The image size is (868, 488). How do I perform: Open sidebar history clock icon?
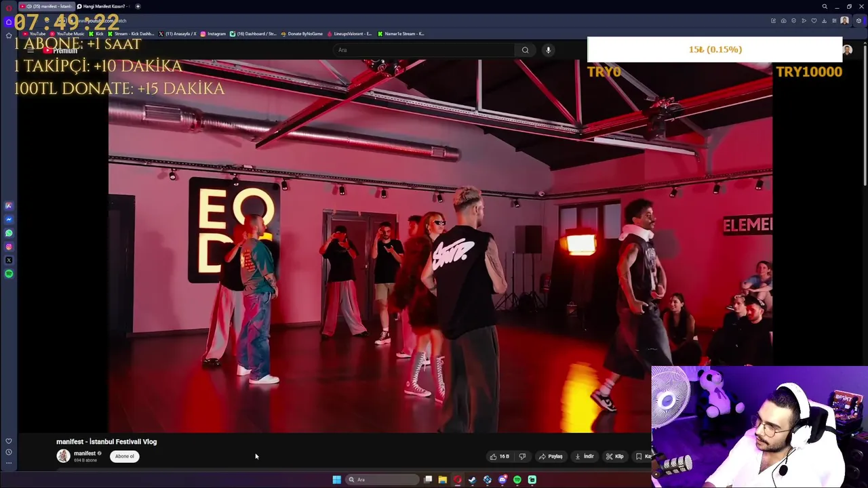coord(9,452)
